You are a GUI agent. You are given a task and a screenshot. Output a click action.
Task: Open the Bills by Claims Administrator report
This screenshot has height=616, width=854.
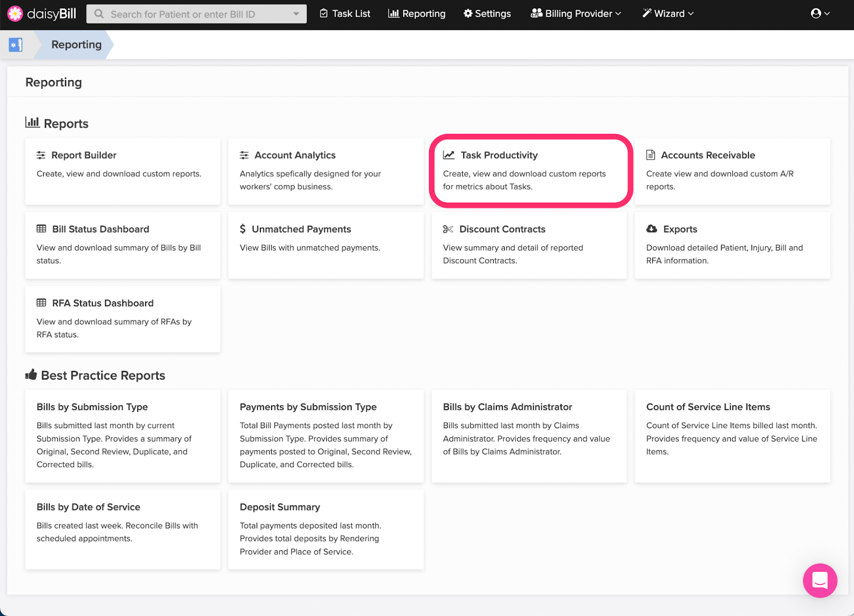click(x=507, y=407)
